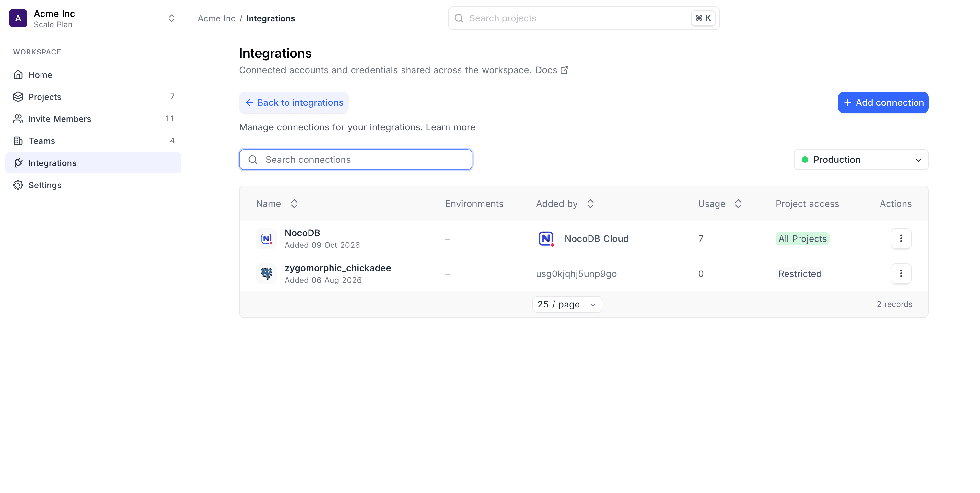980x493 pixels.
Task: Click the magnifier icon in Search projects
Action: (459, 18)
